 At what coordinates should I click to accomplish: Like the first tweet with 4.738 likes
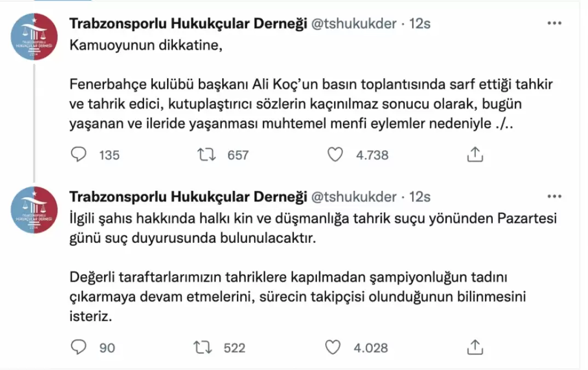[335, 155]
